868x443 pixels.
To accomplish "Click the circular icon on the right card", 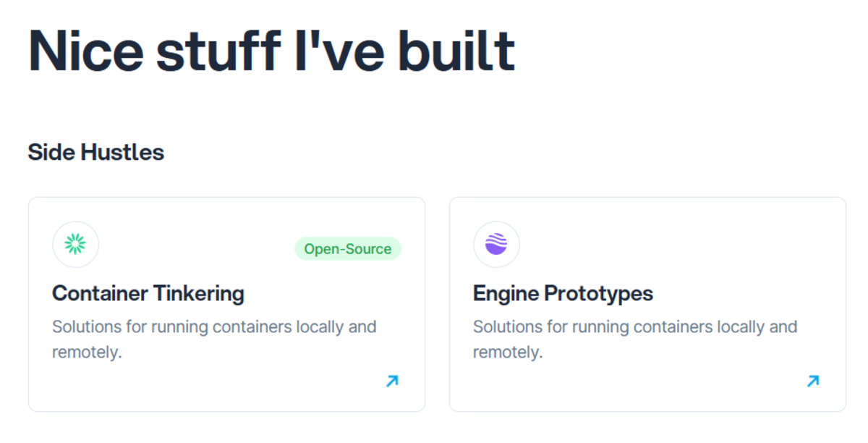I will pos(496,244).
